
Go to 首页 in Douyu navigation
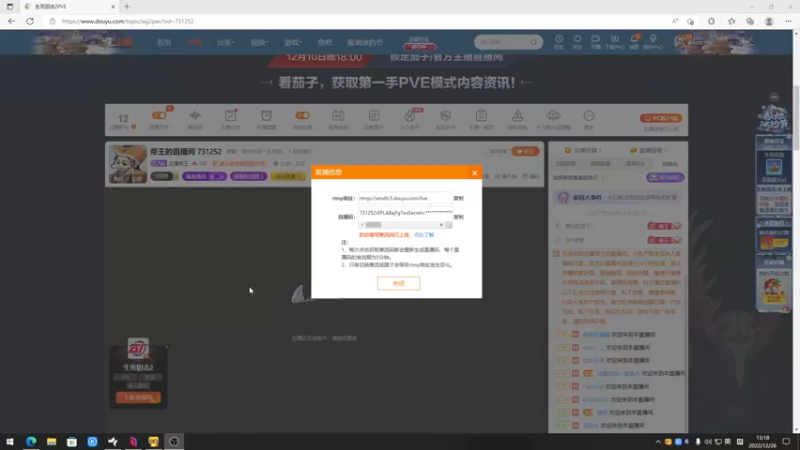(164, 42)
